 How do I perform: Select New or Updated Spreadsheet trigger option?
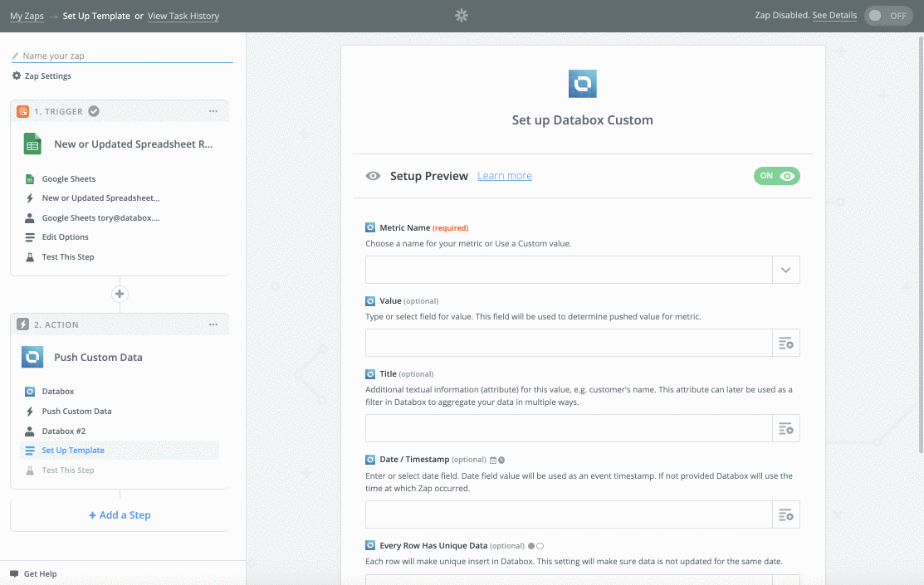pyautogui.click(x=100, y=198)
